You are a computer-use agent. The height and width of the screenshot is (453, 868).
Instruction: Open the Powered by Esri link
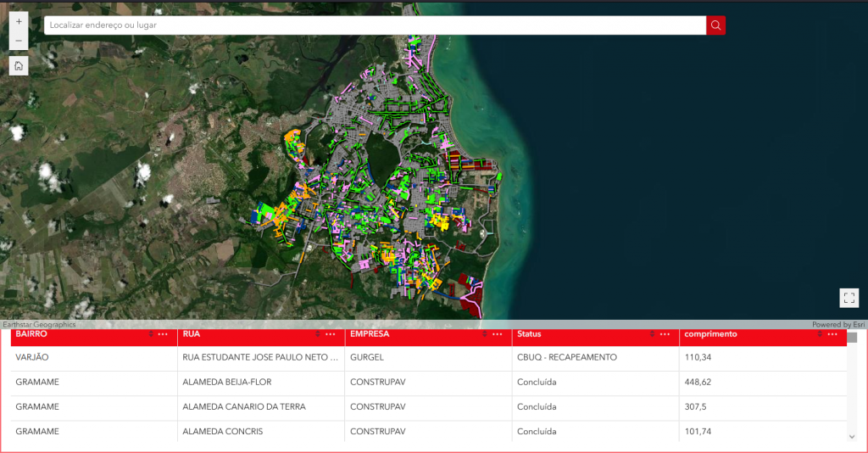pyautogui.click(x=837, y=325)
